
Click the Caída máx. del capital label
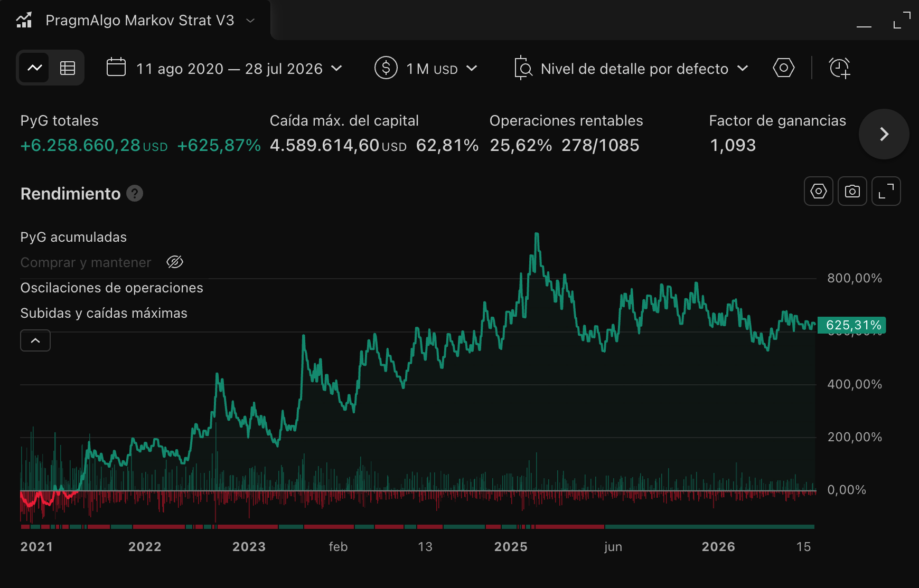point(344,121)
